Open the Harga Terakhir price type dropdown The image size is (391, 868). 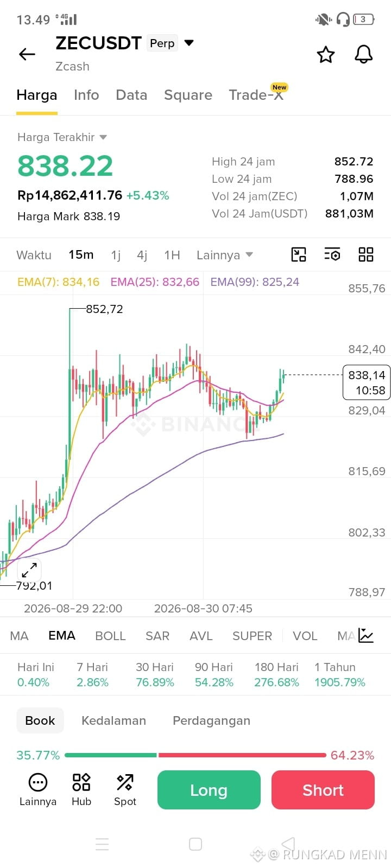(62, 137)
